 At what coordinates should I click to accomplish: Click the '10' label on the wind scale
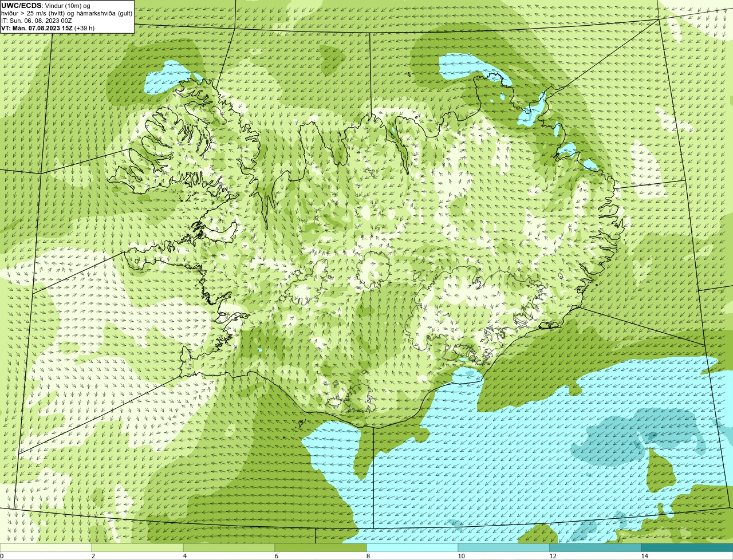click(461, 556)
